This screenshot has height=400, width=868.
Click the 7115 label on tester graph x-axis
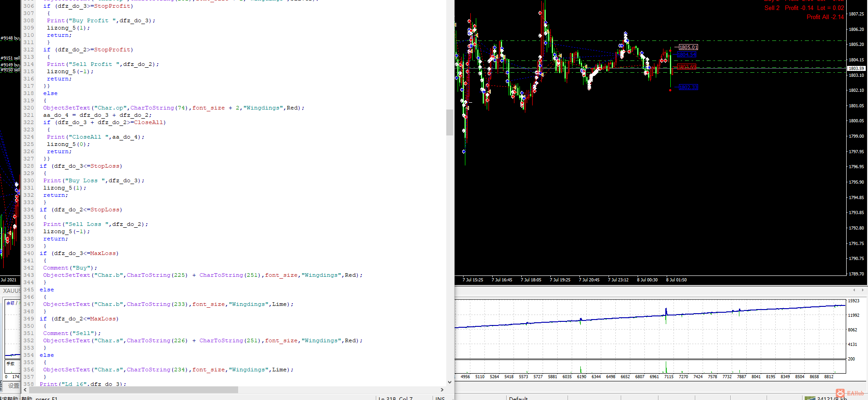point(669,377)
